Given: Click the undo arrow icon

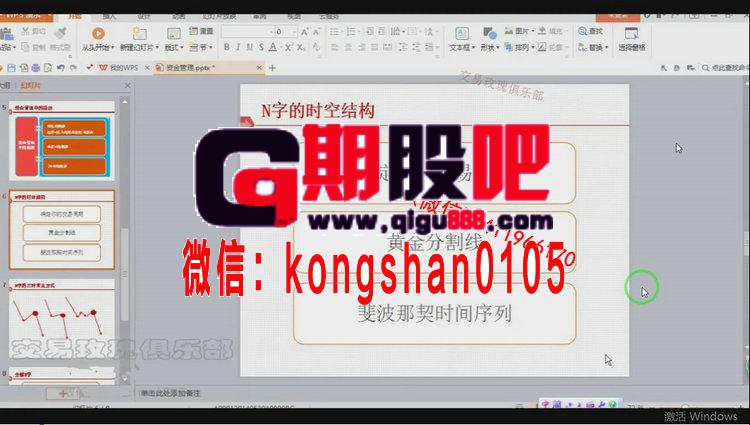Looking at the screenshot, I should pos(60,68).
